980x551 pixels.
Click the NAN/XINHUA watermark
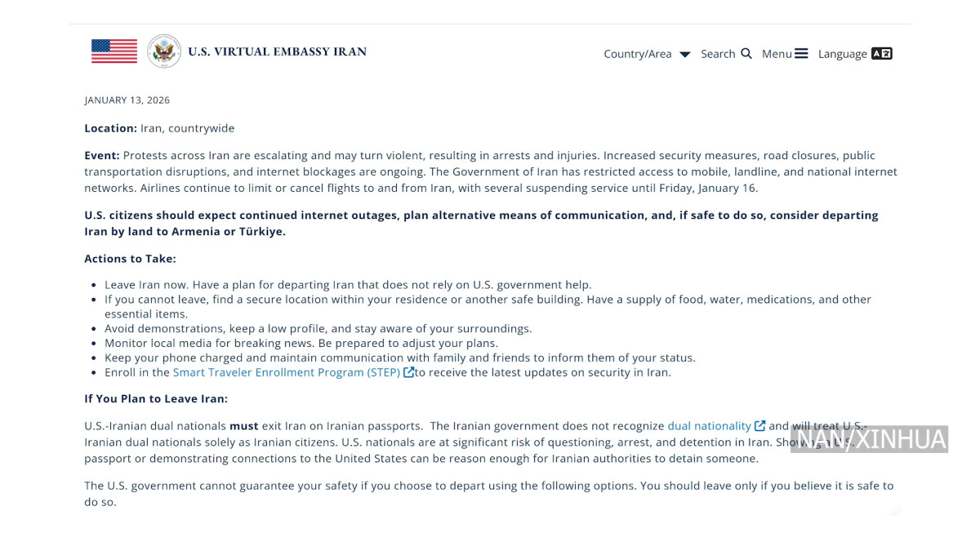pyautogui.click(x=869, y=439)
